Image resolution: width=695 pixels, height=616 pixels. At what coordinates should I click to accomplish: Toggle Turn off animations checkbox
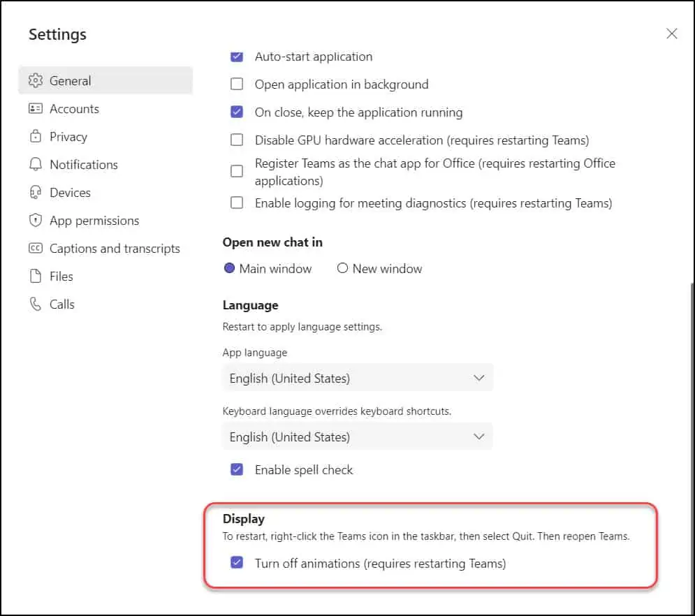click(237, 563)
